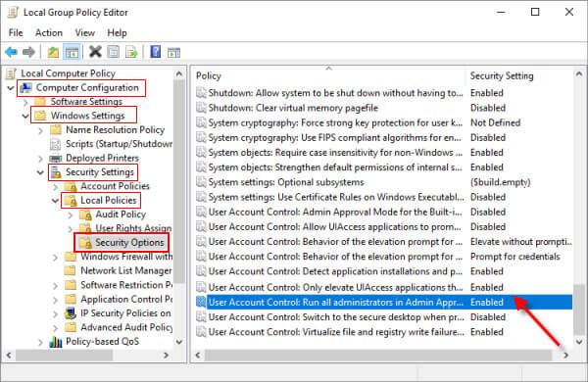Select User Rights Assignment tree item
Image resolution: width=588 pixels, height=382 pixels.
pyautogui.click(x=133, y=228)
